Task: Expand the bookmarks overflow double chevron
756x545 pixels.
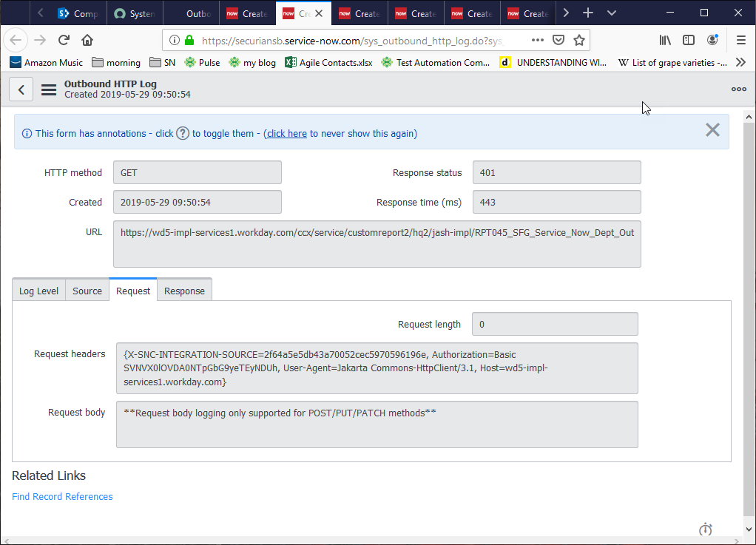Action: click(740, 62)
